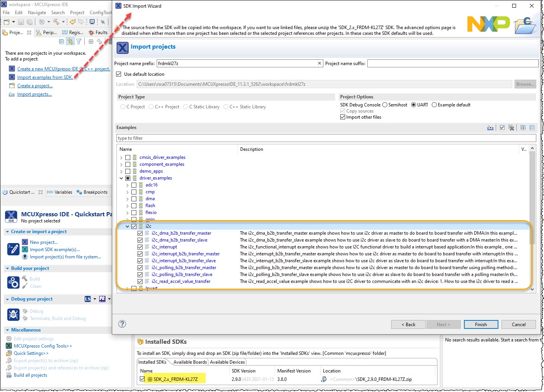This screenshot has height=392, width=544.
Task: Collapse the i2c examples tree node
Action: point(127,226)
